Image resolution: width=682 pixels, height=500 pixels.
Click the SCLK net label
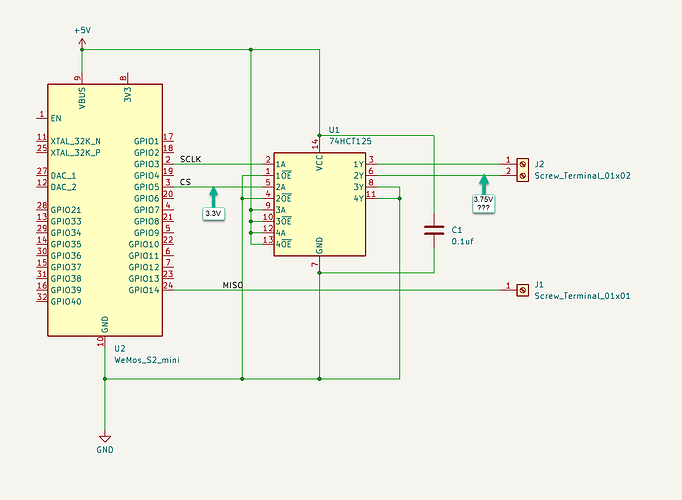191,159
